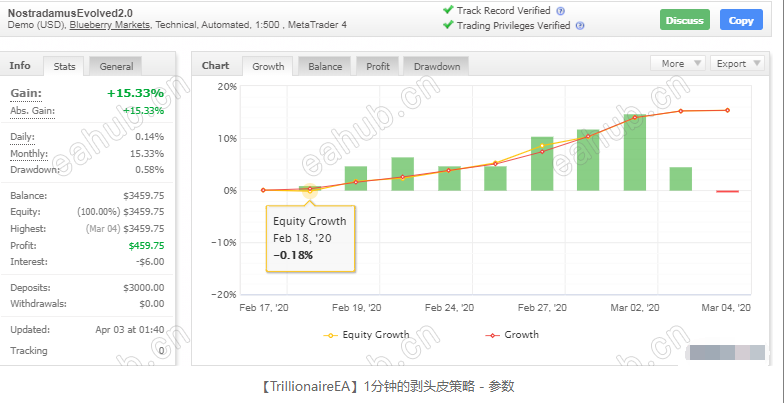Click the Daily label in Stats
Viewport: 784px width, 403px height.
click(x=22, y=137)
